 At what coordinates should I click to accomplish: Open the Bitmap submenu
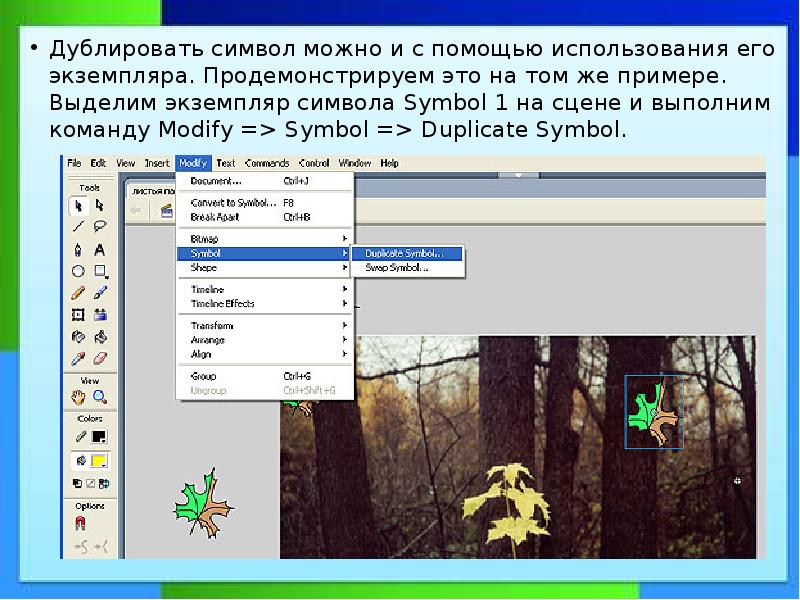point(204,239)
